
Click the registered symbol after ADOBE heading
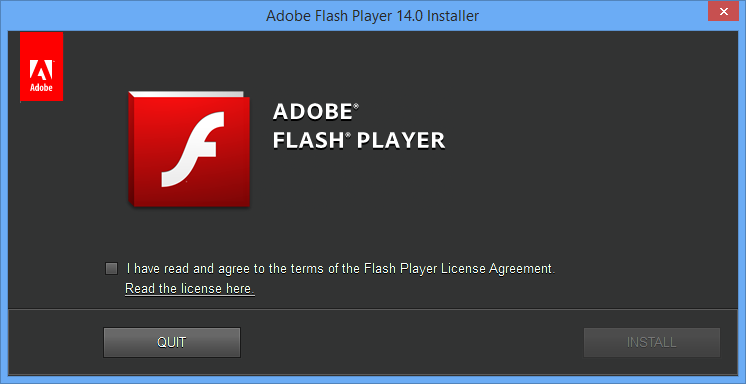(x=355, y=105)
